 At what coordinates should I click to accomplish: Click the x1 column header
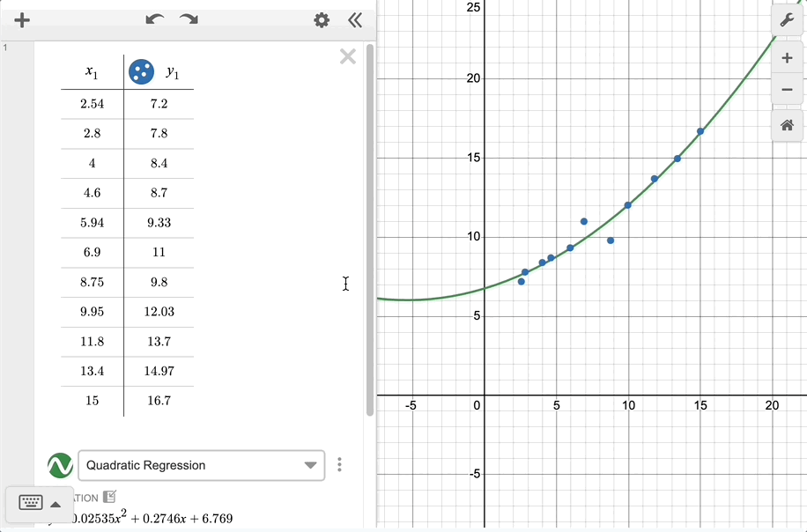point(92,72)
